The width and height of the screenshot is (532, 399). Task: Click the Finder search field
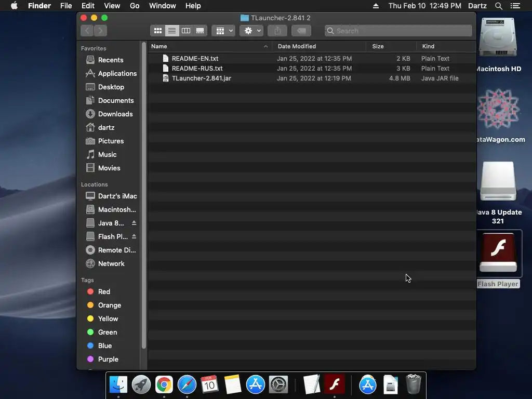pyautogui.click(x=398, y=31)
